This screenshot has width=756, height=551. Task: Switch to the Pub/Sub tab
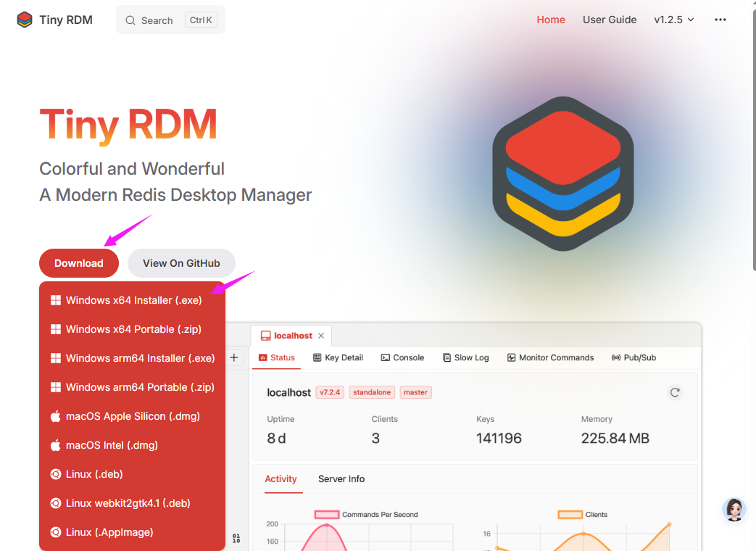pos(634,357)
